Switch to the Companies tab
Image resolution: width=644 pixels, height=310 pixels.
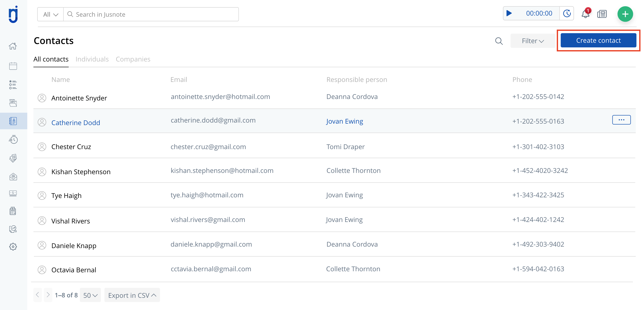pyautogui.click(x=133, y=59)
